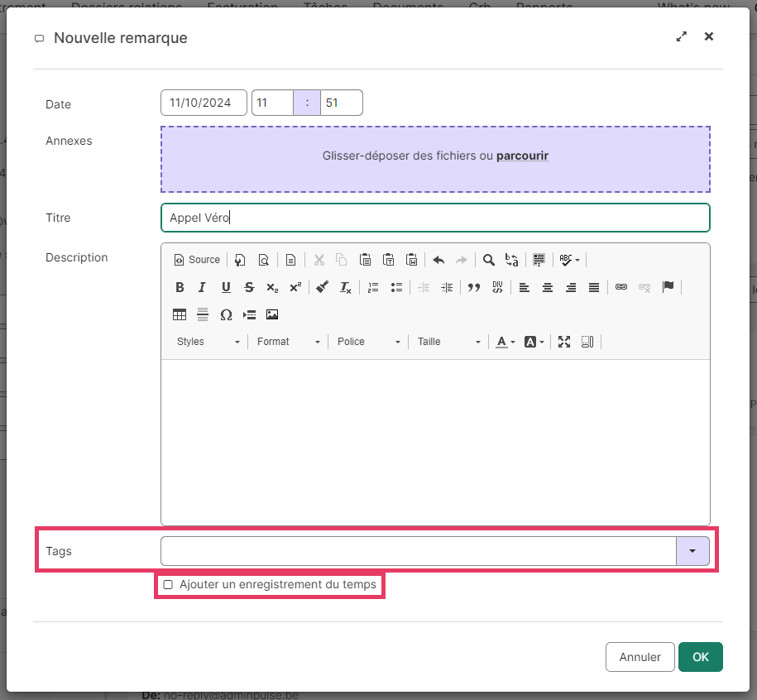Open the Styles dropdown
757x700 pixels.
pyautogui.click(x=208, y=342)
